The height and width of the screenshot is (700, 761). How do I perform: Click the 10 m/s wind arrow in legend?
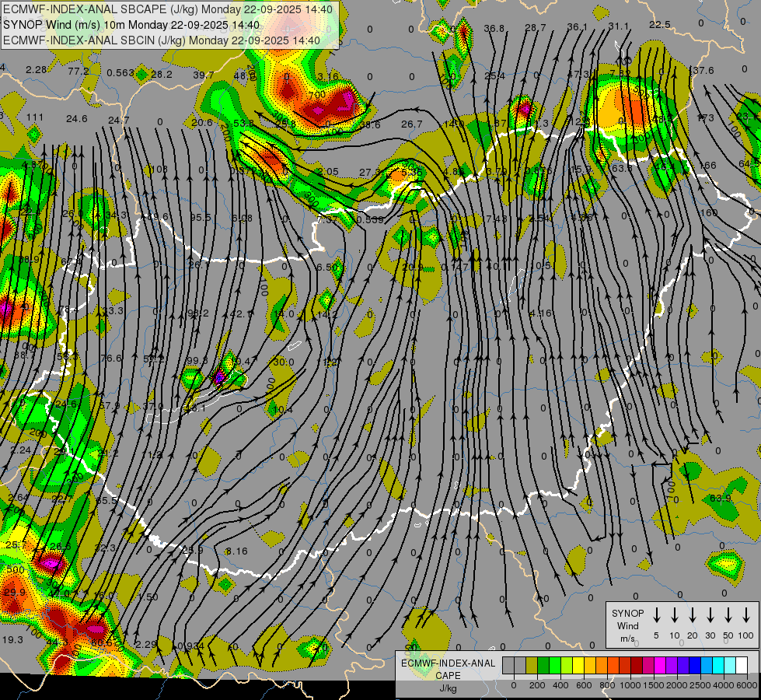pos(675,615)
